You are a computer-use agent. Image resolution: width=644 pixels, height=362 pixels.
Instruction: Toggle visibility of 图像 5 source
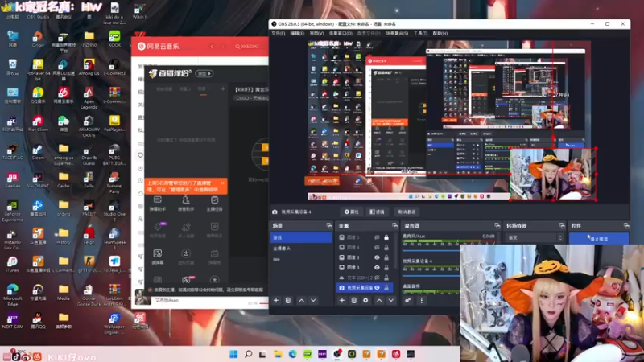[x=377, y=237]
